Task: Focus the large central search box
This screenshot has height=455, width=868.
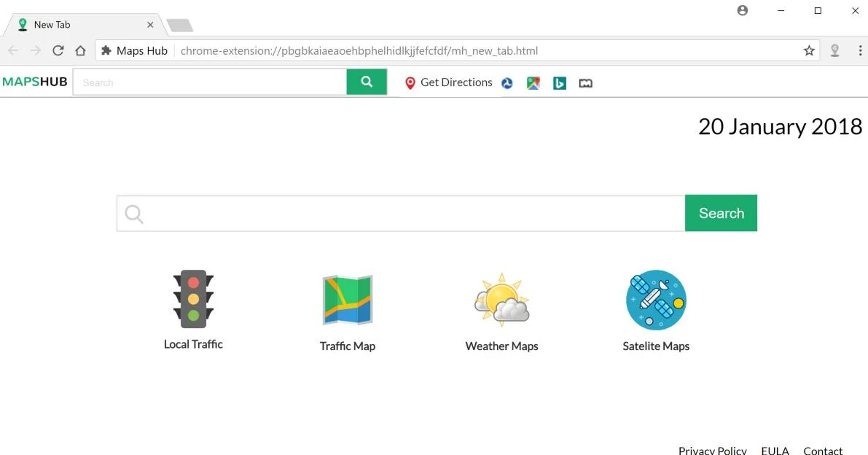Action: click(401, 213)
